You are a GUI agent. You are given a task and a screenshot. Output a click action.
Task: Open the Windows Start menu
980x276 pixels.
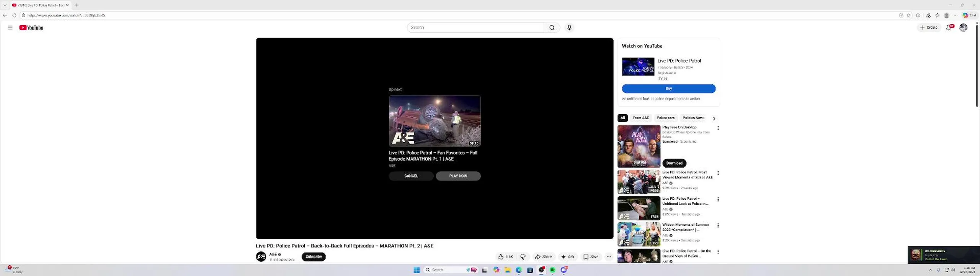pos(416,270)
